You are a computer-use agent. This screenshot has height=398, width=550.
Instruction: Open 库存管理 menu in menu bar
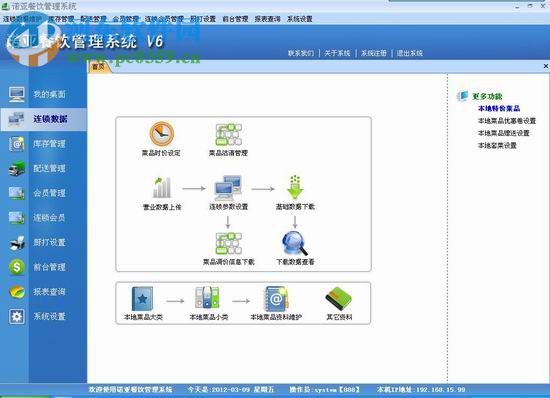[x=61, y=19]
